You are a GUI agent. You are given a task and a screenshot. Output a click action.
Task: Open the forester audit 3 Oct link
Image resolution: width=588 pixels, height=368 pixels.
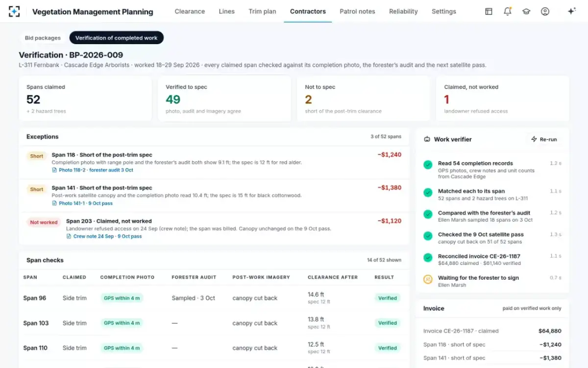[111, 170]
